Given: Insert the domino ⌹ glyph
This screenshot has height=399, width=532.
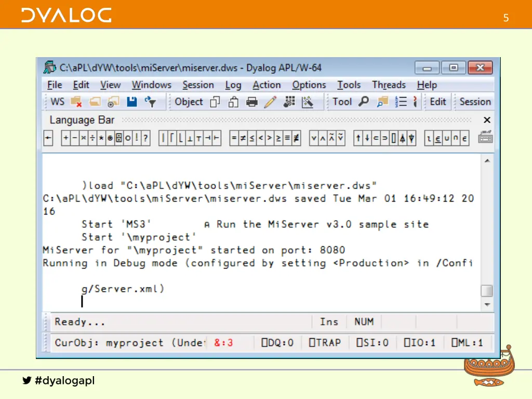Looking at the screenshot, I should click(x=119, y=138).
